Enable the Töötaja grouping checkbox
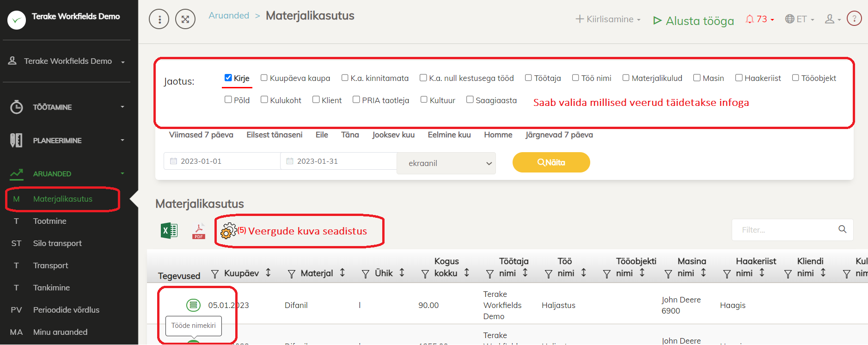 [x=528, y=78]
